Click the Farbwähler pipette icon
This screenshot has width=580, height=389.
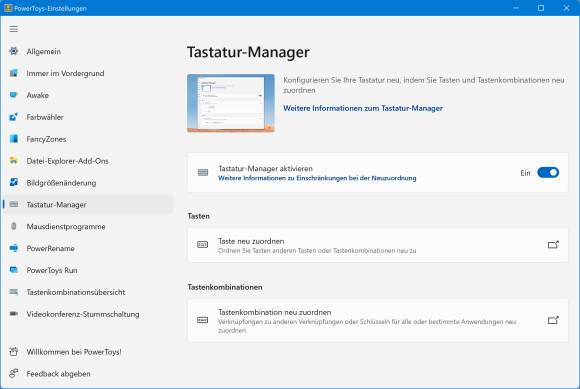click(14, 117)
